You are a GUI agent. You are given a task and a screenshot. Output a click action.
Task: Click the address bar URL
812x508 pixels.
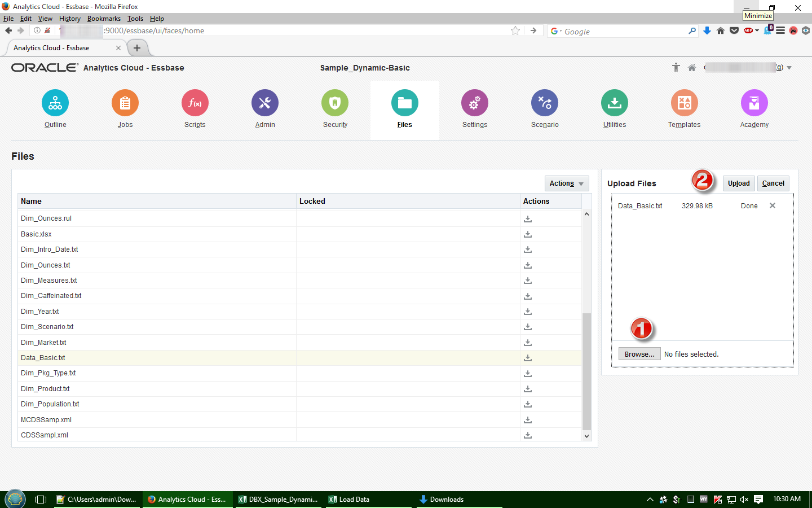(x=154, y=30)
